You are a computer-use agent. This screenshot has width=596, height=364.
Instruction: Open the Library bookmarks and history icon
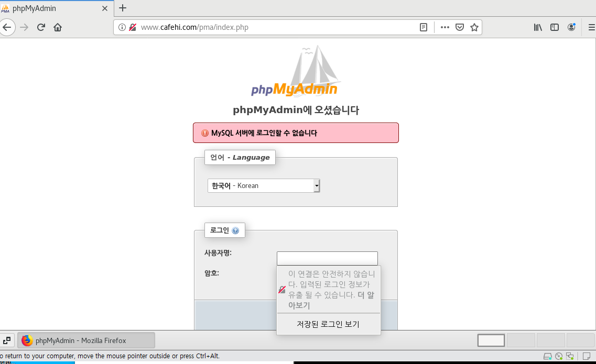click(x=538, y=27)
